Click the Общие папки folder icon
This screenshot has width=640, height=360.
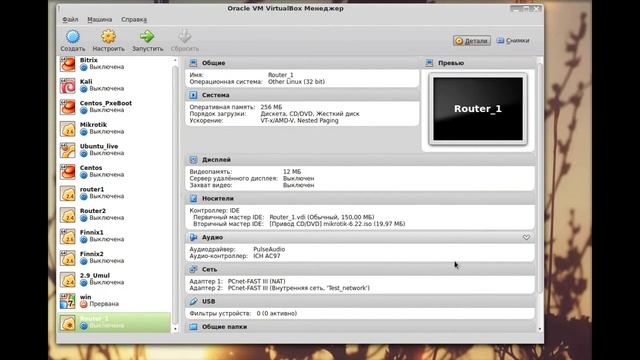click(x=193, y=327)
